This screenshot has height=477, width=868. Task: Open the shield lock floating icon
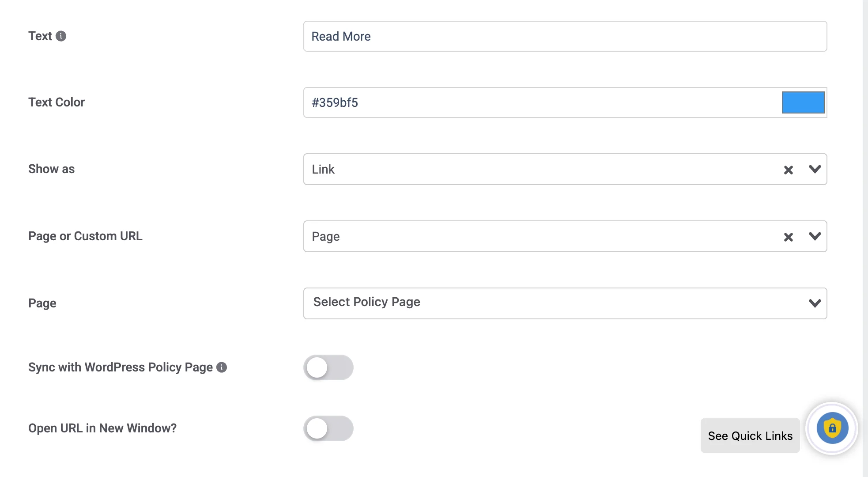[832, 428]
